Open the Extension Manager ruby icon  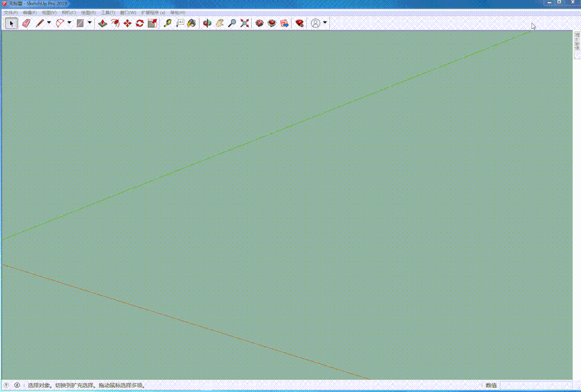coord(300,23)
